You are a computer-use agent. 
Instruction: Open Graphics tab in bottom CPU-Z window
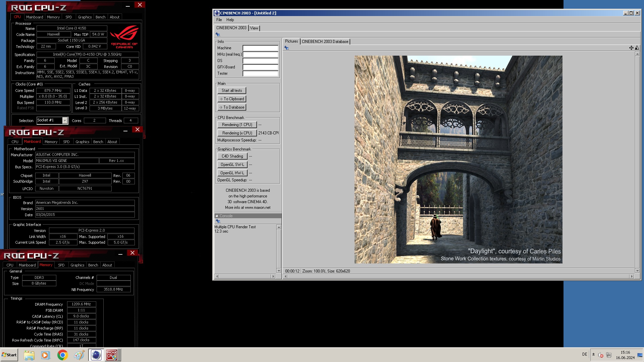click(x=77, y=265)
